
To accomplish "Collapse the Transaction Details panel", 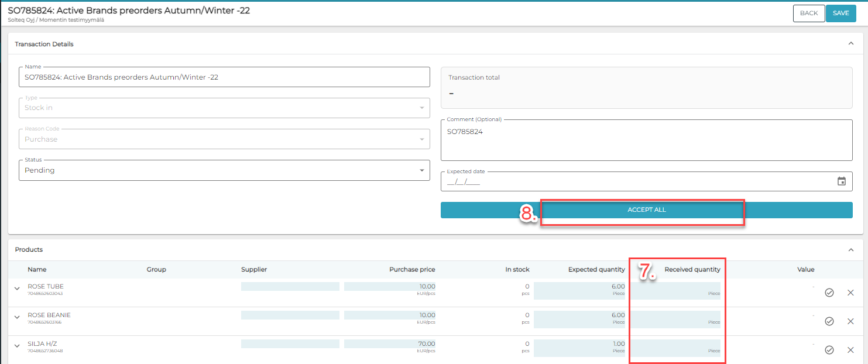I will 851,44.
